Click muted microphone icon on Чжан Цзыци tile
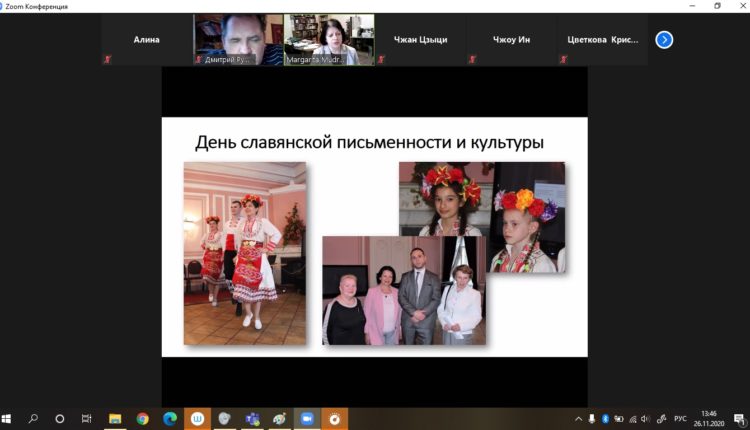Viewport: 750px width, 430px height. 381,59
